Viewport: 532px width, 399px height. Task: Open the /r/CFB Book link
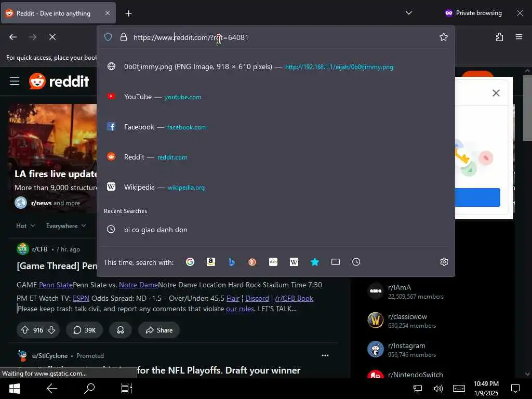click(x=294, y=298)
